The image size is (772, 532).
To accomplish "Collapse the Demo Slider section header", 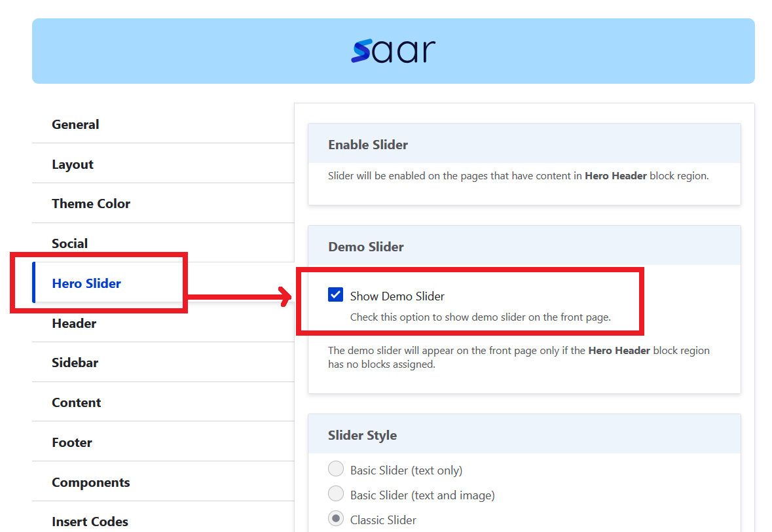I will click(x=366, y=247).
